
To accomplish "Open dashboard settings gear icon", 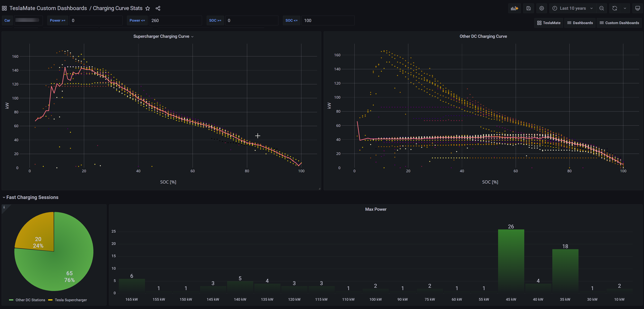I will point(541,8).
